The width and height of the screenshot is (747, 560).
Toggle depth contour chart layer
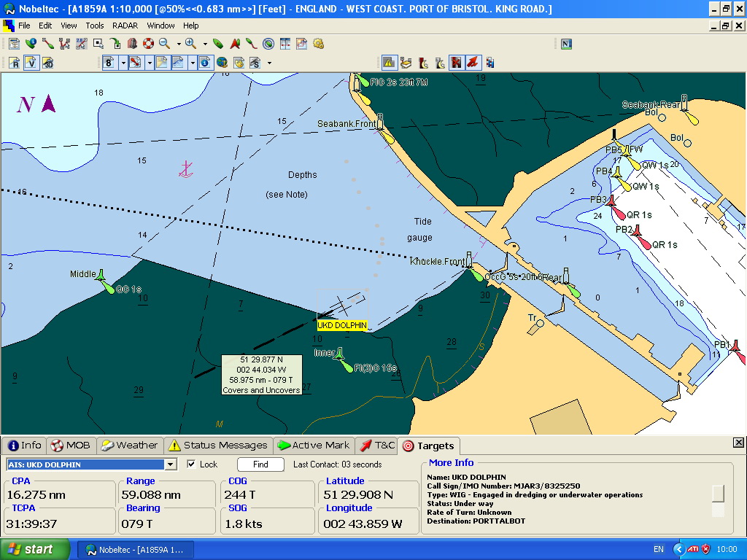coord(178,63)
